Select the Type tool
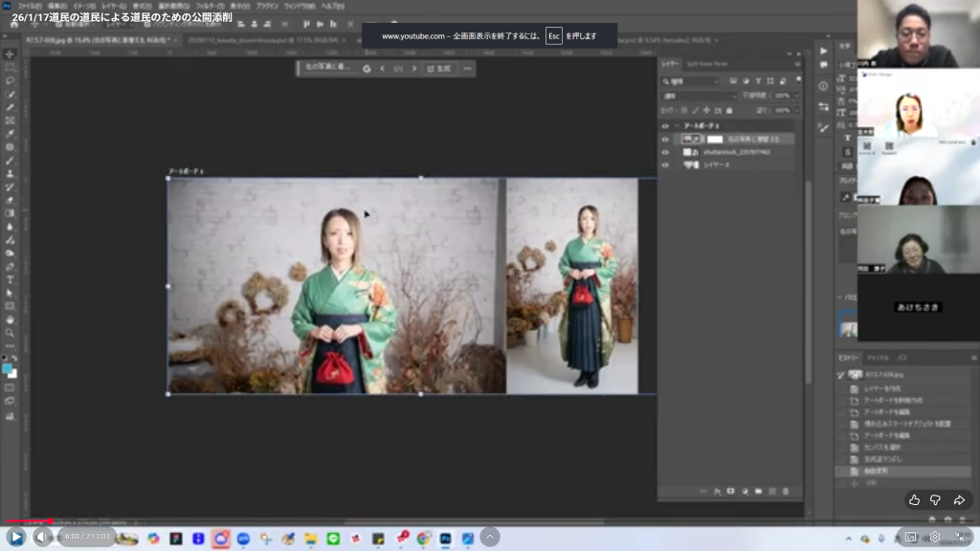This screenshot has width=980, height=551. [x=10, y=279]
